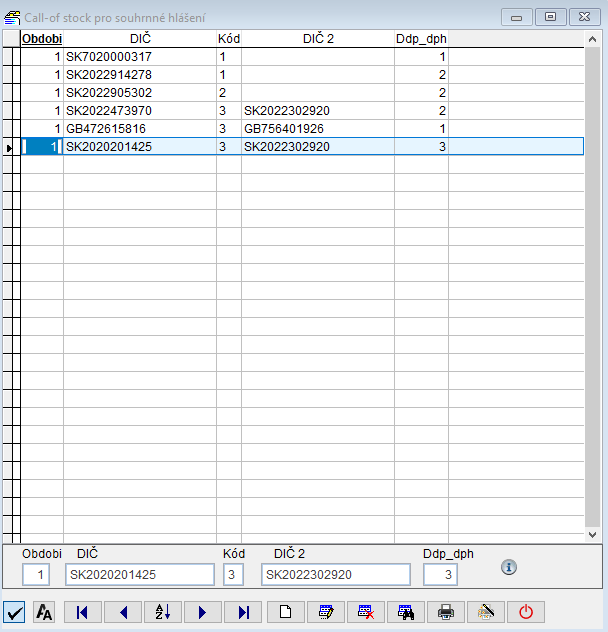Open the font settings icon
The height and width of the screenshot is (632, 608).
tap(44, 612)
